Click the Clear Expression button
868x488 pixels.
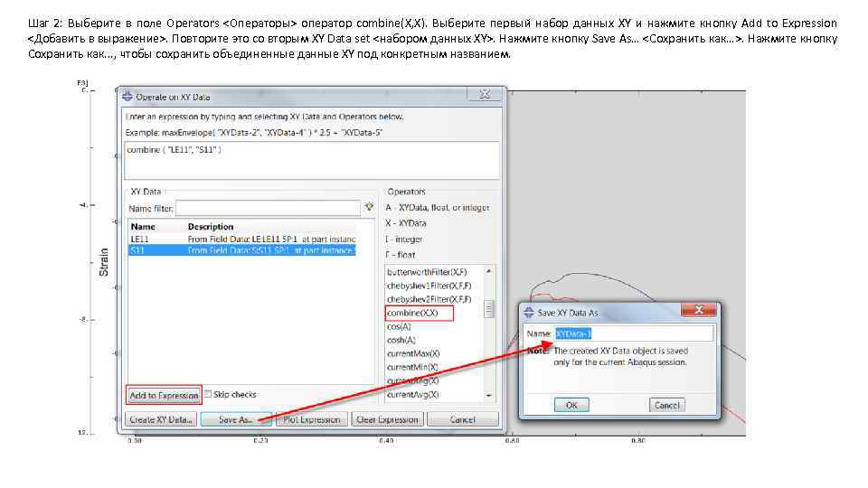(x=387, y=419)
